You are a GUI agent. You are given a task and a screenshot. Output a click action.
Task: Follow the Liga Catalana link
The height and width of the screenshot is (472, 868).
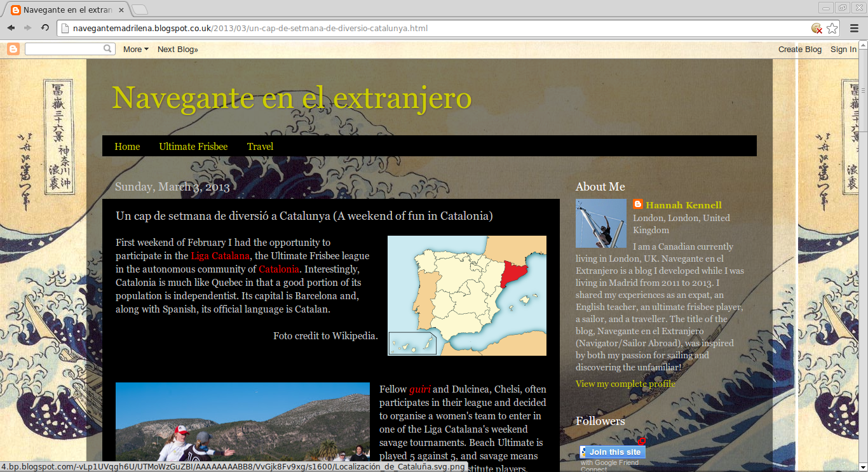(220, 255)
